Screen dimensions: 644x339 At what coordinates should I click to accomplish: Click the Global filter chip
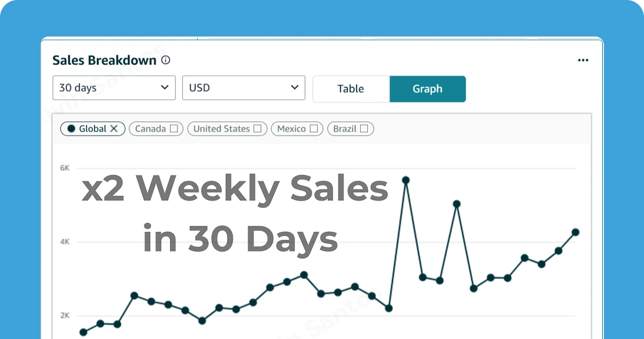tap(92, 129)
